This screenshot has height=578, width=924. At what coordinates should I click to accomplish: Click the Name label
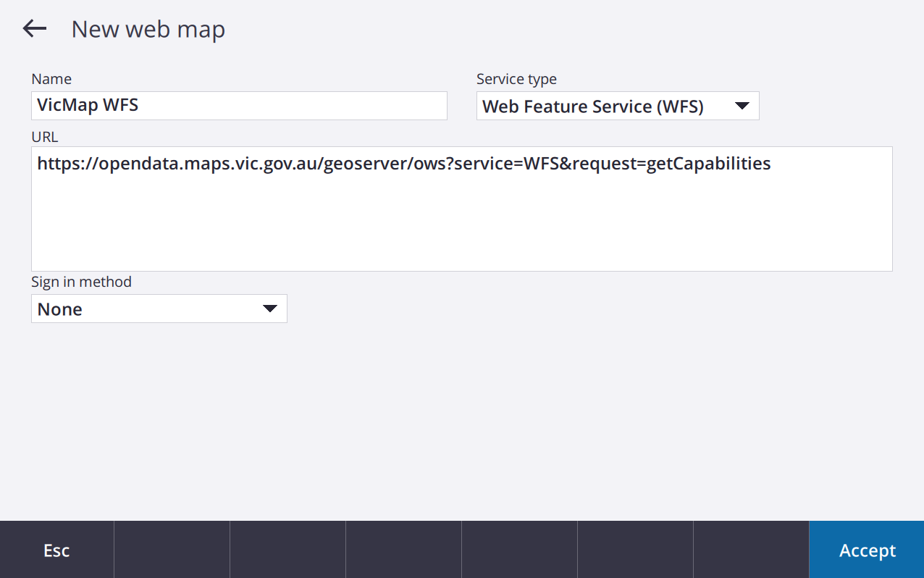point(51,79)
